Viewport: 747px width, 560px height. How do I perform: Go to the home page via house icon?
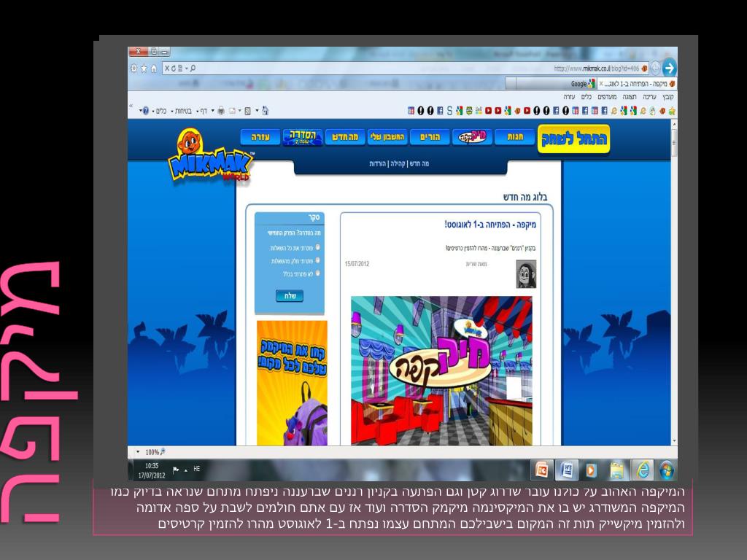click(x=153, y=68)
